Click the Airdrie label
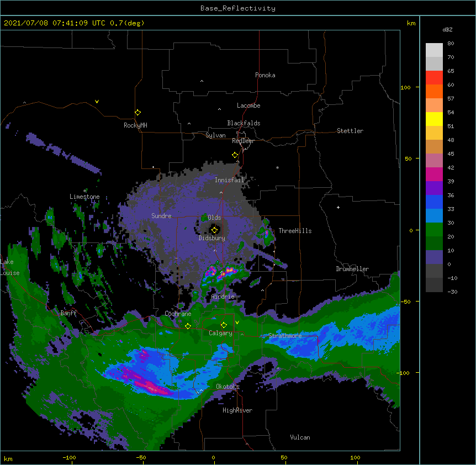 223,297
